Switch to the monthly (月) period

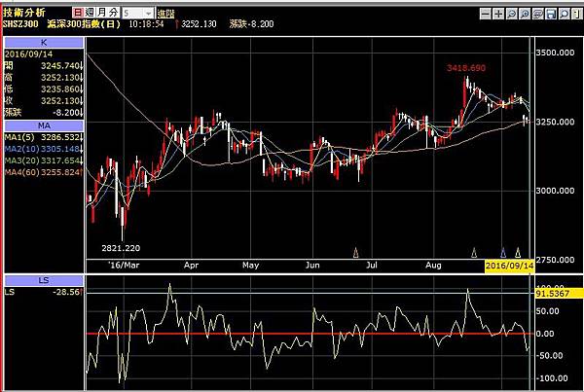pyautogui.click(x=101, y=13)
